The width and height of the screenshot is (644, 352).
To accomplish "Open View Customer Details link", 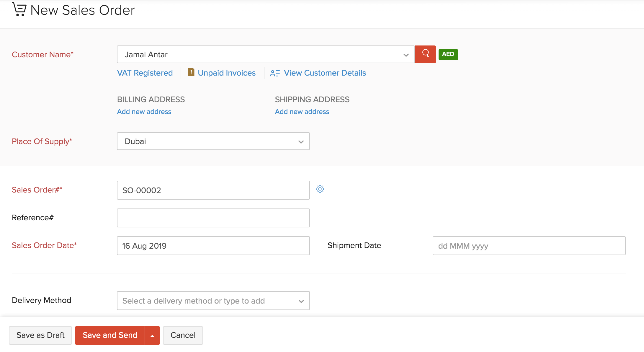I will pyautogui.click(x=325, y=73).
